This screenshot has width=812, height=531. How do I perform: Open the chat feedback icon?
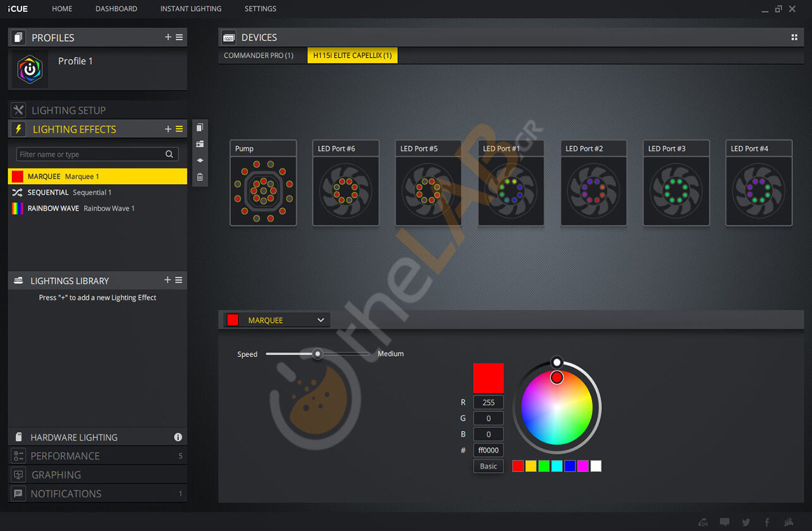pos(725,522)
